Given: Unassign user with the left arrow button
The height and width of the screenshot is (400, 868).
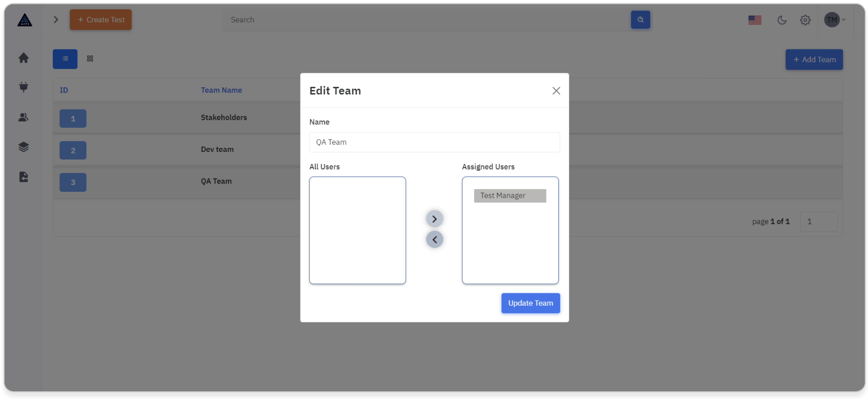Looking at the screenshot, I should 434,239.
